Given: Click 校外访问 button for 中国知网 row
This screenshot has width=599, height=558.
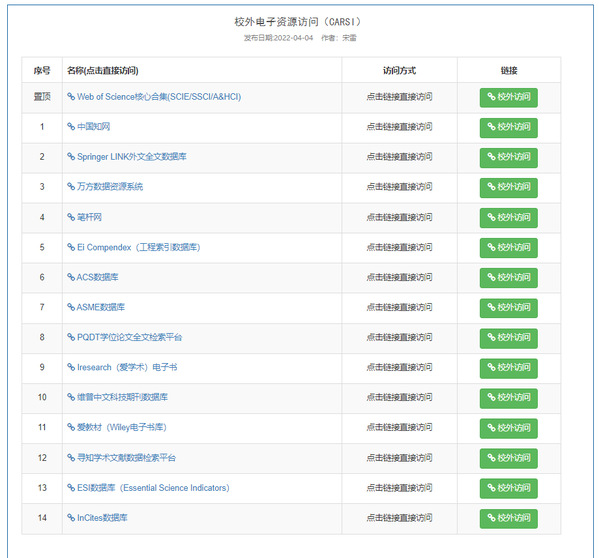Looking at the screenshot, I should [x=508, y=128].
